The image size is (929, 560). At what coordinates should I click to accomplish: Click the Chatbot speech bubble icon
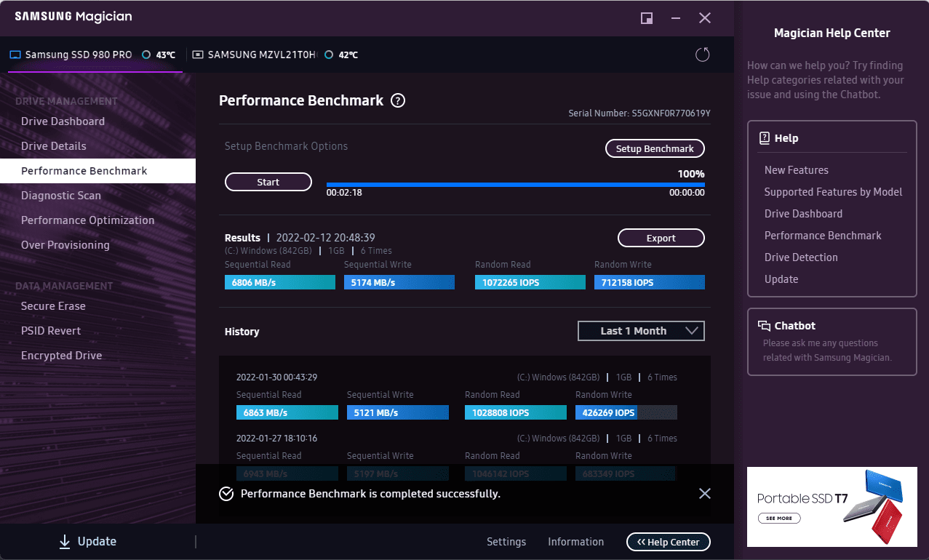(x=764, y=326)
